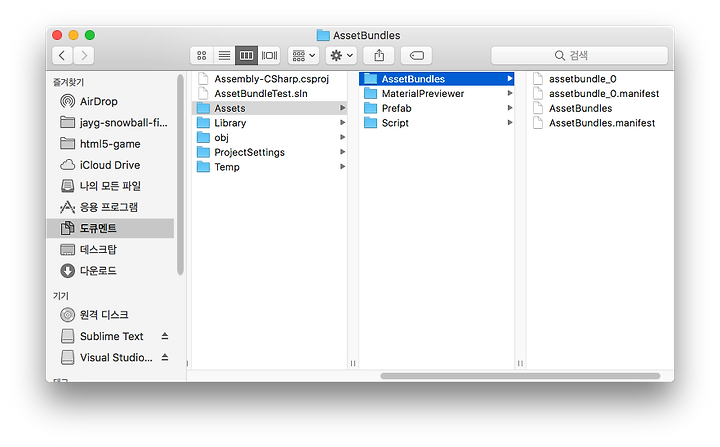Eject the Visual Studio volume
The width and height of the screenshot is (720, 447).
tap(165, 357)
